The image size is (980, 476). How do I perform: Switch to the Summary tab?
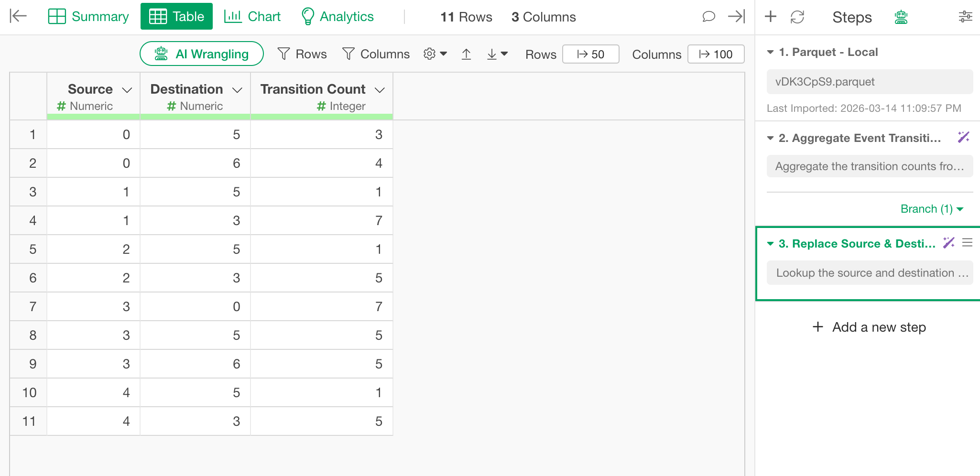88,16
